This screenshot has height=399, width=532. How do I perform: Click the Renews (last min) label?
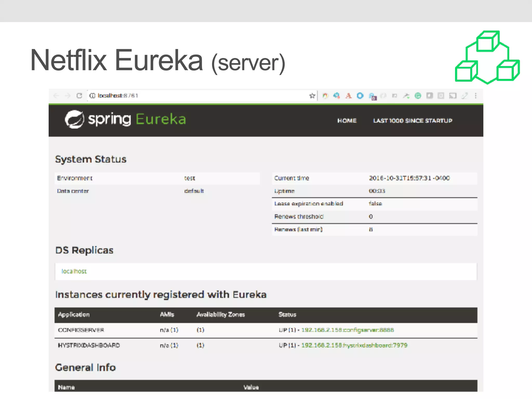click(298, 229)
